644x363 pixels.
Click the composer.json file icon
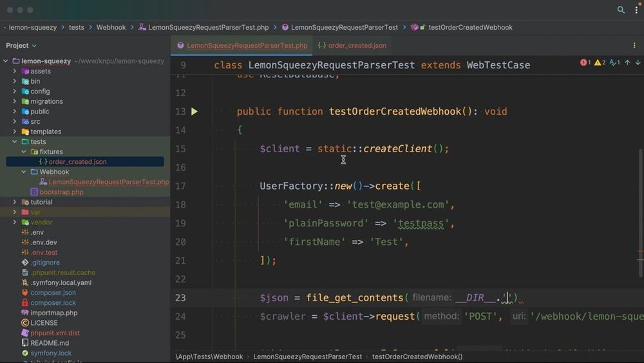pyautogui.click(x=25, y=293)
